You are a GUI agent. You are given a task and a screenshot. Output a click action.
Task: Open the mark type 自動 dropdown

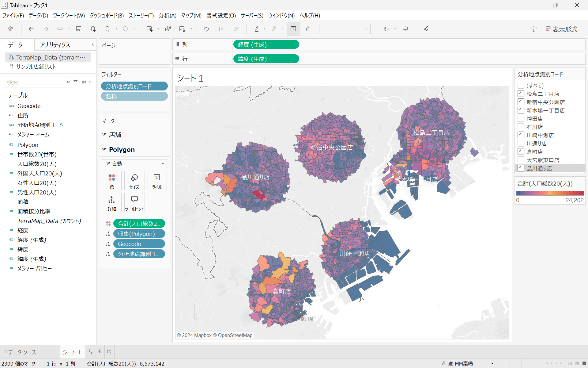[x=134, y=163]
